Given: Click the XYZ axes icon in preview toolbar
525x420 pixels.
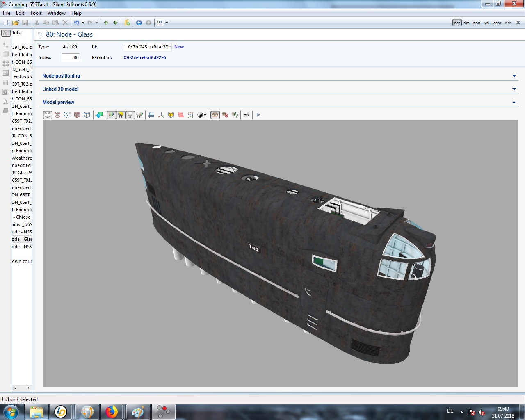Looking at the screenshot, I should (x=161, y=115).
